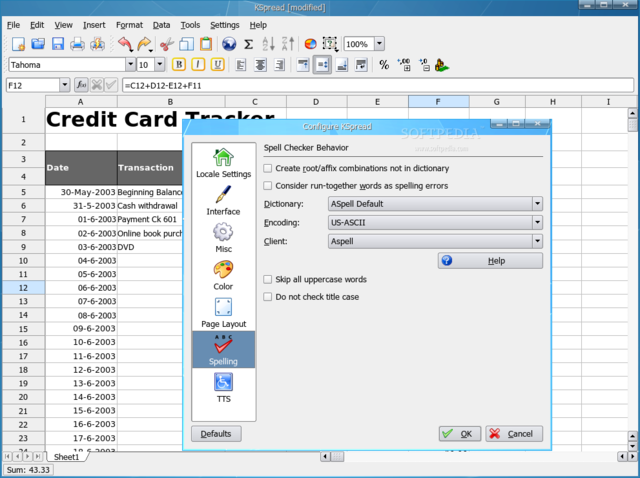Undo the last action
This screenshot has width=640, height=478.
tap(125, 44)
